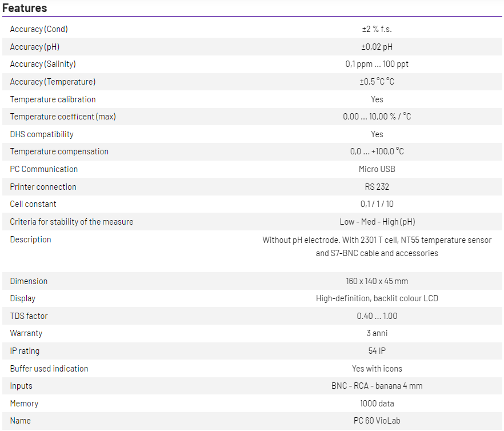This screenshot has height=431, width=504.
Task: Click the ±0,02 pH value
Action: coord(377,47)
